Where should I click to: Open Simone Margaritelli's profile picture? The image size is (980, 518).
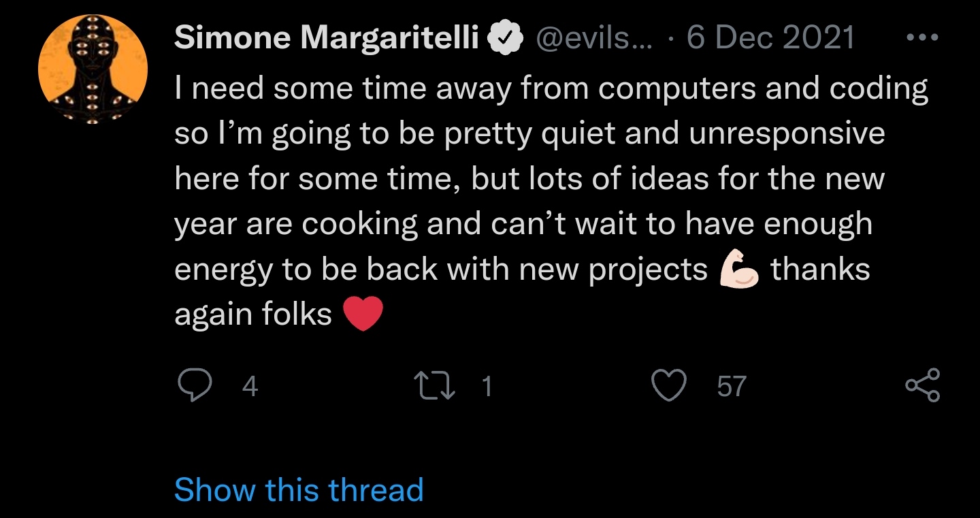(93, 69)
